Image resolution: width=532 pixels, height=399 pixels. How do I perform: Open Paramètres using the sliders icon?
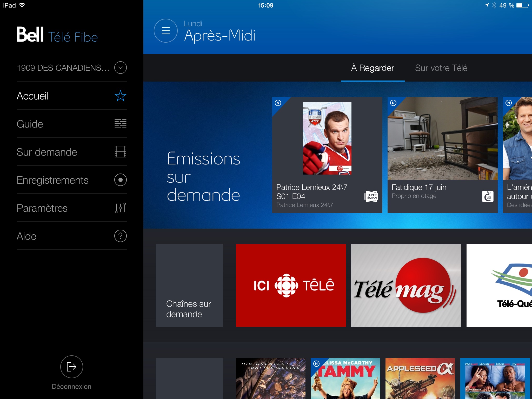coord(120,208)
